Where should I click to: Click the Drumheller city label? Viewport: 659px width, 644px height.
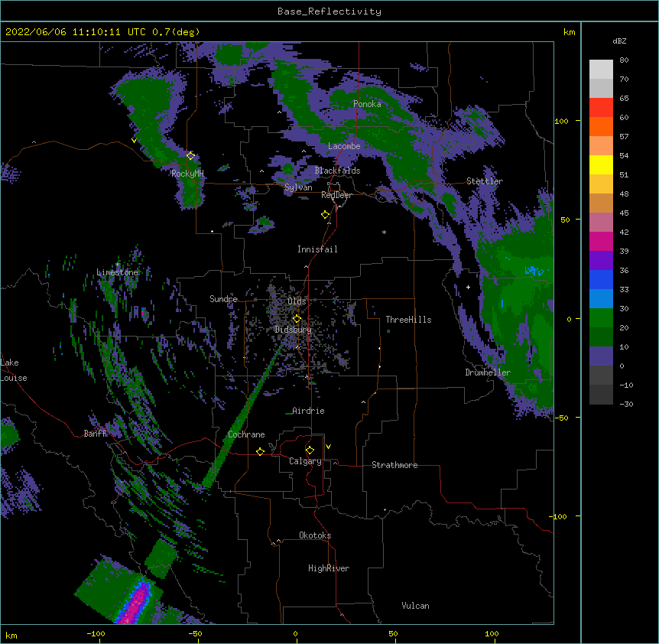[x=488, y=372]
